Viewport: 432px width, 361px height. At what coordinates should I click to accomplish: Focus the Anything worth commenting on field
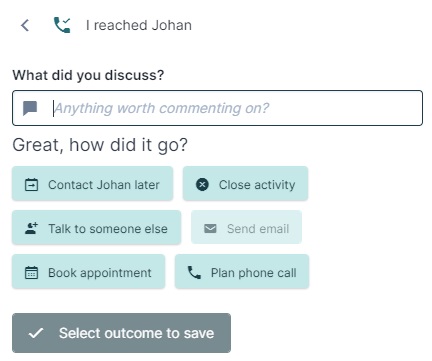[217, 108]
